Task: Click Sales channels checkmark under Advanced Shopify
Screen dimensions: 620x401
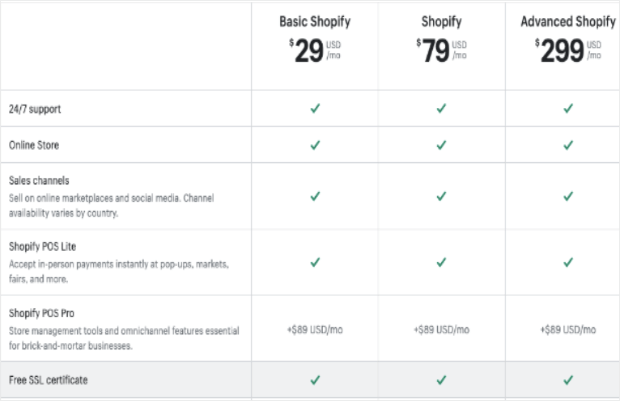Action: [x=568, y=196]
